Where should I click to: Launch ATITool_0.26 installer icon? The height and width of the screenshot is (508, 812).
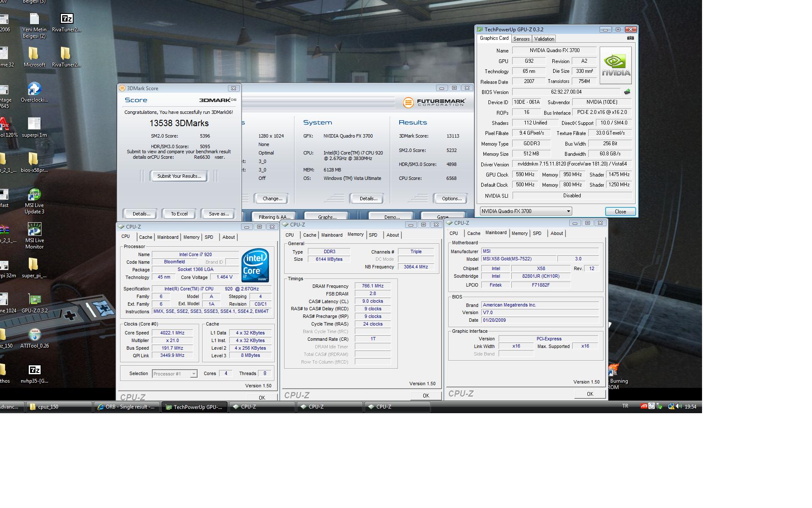(x=34, y=338)
